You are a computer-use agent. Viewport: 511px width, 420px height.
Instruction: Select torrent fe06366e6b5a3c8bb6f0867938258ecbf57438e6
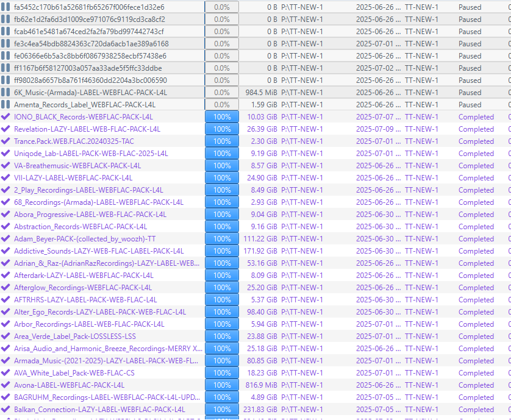(90, 56)
